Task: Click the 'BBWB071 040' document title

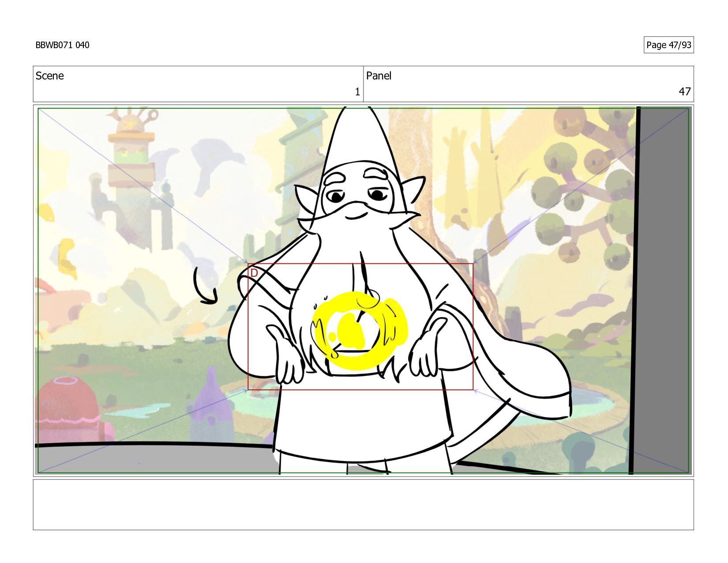Action: (x=62, y=45)
